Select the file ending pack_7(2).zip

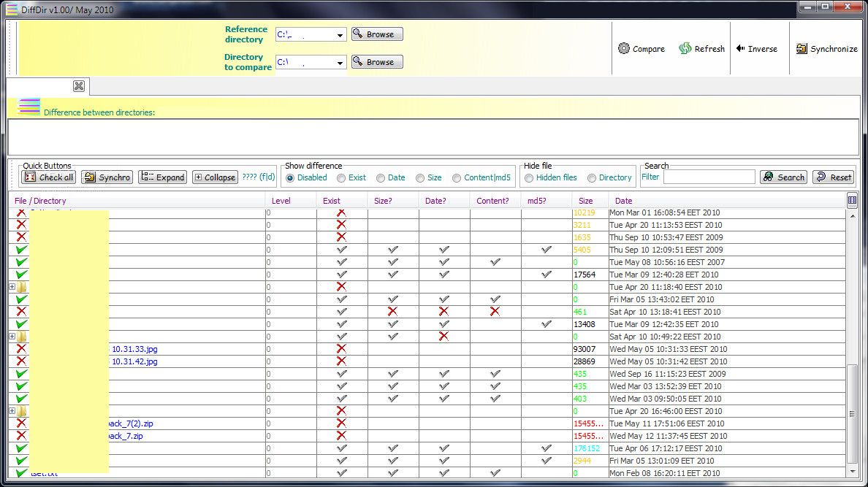pyautogui.click(x=130, y=423)
